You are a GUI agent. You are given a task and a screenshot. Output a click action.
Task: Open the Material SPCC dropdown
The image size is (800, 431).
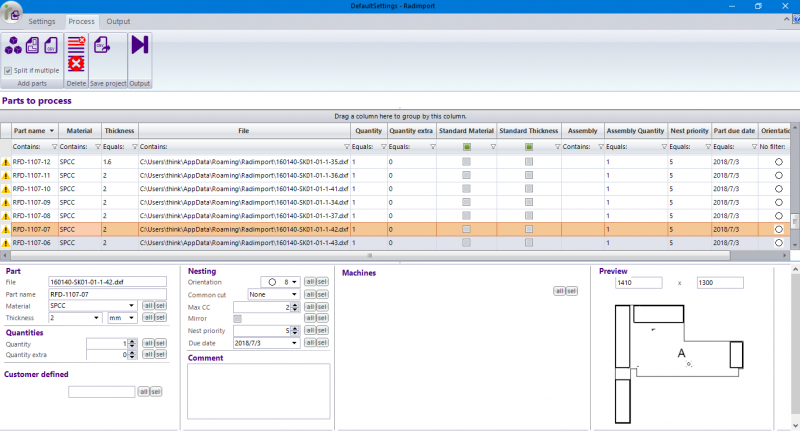[x=133, y=306]
